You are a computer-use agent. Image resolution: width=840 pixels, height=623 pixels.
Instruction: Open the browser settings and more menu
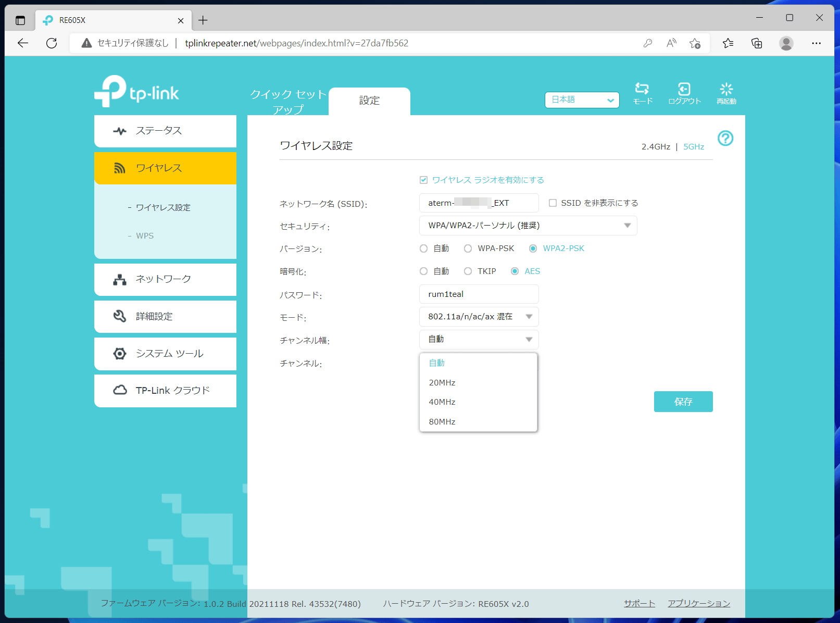click(x=816, y=43)
